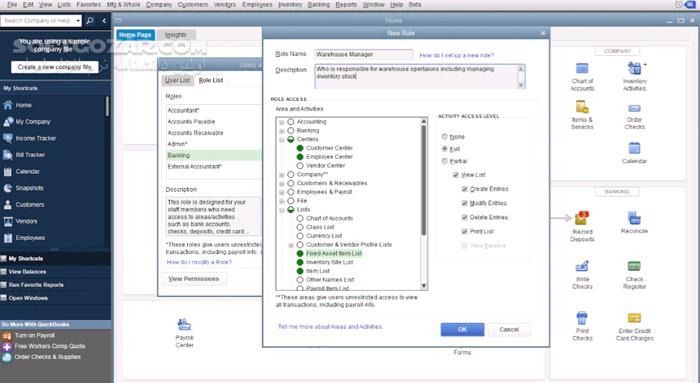Open Items & Services icon
Image resolution: width=700 pixels, height=383 pixels.
point(582,107)
